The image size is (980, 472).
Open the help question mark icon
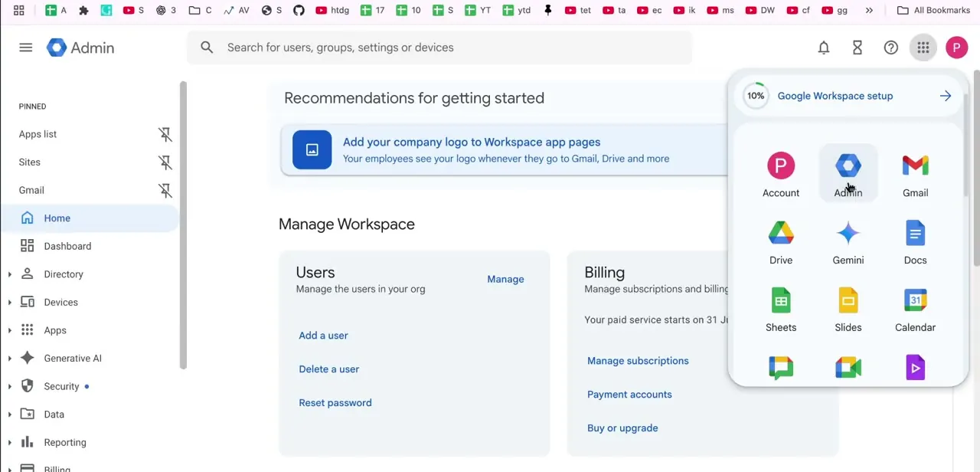(891, 48)
